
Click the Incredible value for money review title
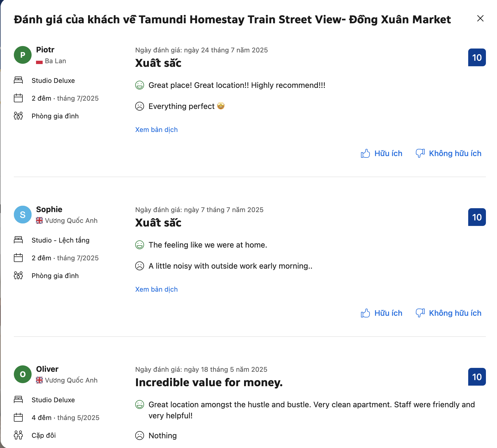pos(209,383)
